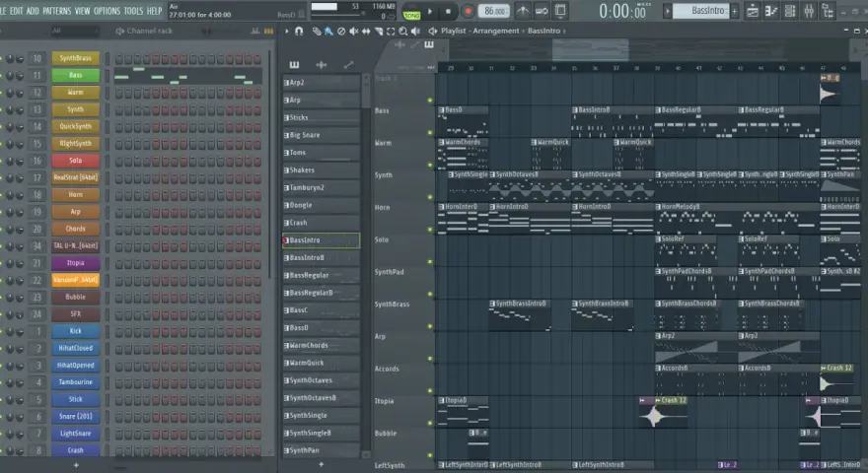
Task: Open mixer track number 10 selector for SynthBrass
Action: pyautogui.click(x=37, y=58)
